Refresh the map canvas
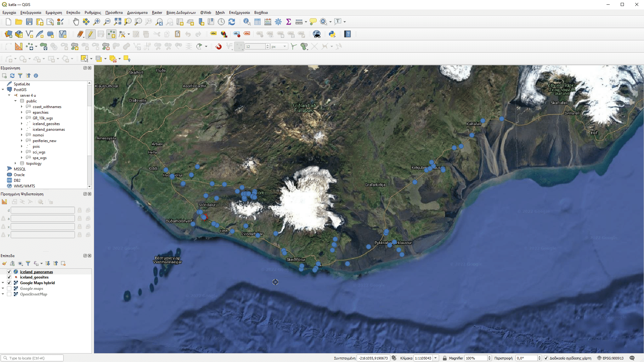 (232, 22)
